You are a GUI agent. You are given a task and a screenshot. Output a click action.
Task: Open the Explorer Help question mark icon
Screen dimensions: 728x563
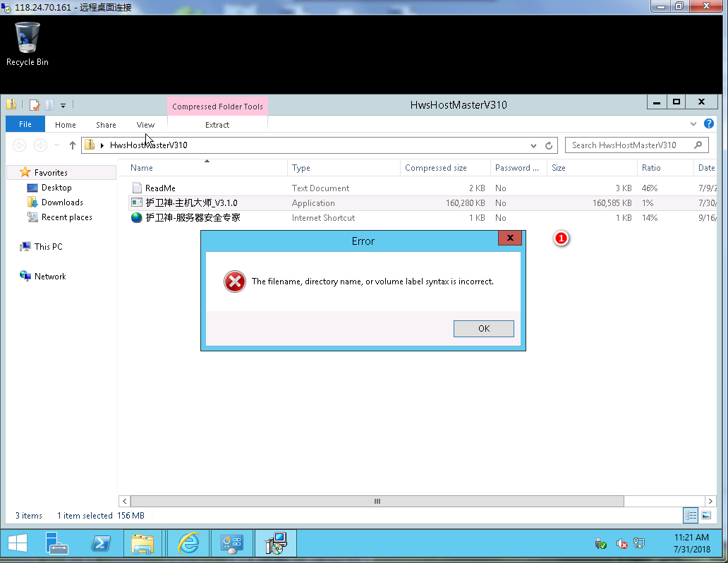point(709,124)
